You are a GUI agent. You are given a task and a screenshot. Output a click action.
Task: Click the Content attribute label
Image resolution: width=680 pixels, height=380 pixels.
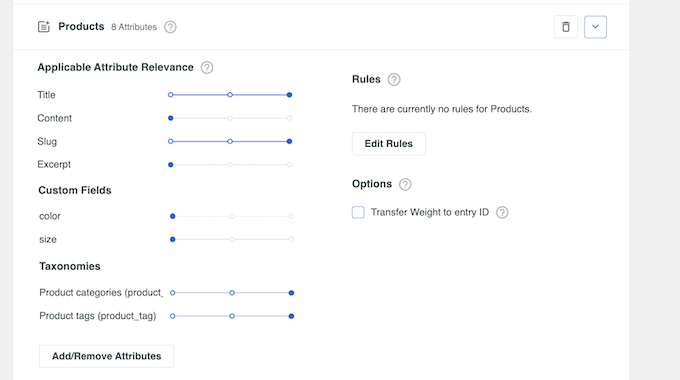[x=55, y=118]
